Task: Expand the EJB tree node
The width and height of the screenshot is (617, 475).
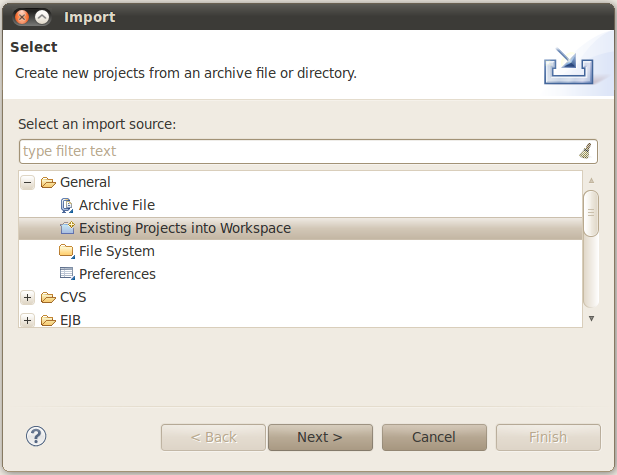Action: click(x=28, y=320)
